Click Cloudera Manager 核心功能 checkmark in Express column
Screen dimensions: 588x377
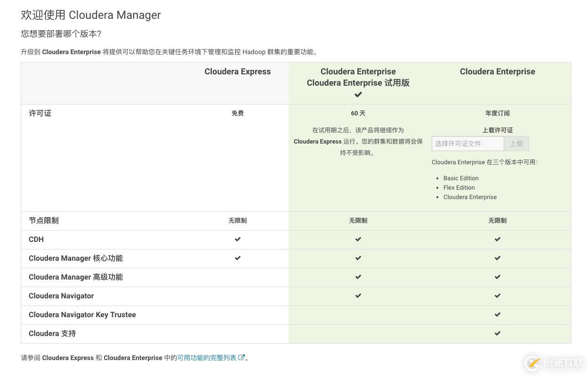[x=238, y=258]
